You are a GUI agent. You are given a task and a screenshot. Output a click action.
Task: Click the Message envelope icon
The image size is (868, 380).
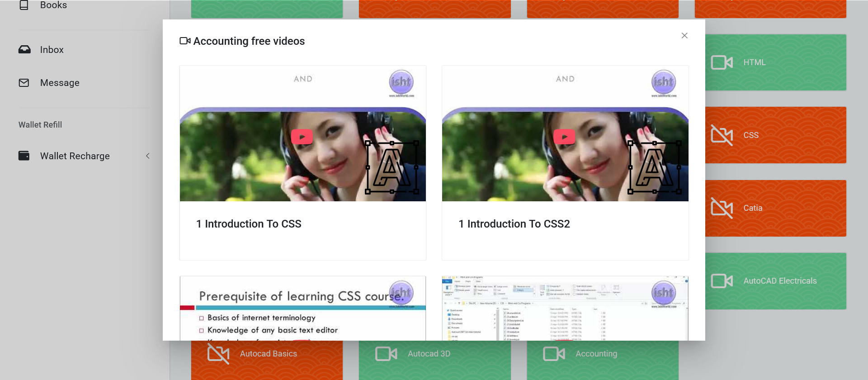click(x=24, y=83)
